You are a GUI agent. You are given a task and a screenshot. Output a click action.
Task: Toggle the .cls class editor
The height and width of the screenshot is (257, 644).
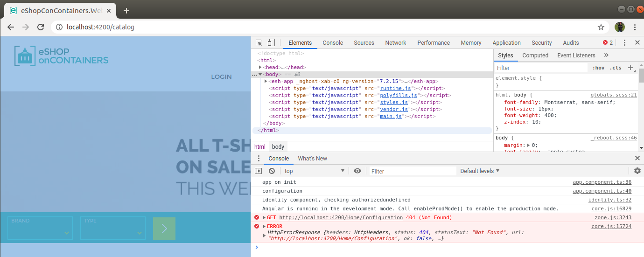616,68
